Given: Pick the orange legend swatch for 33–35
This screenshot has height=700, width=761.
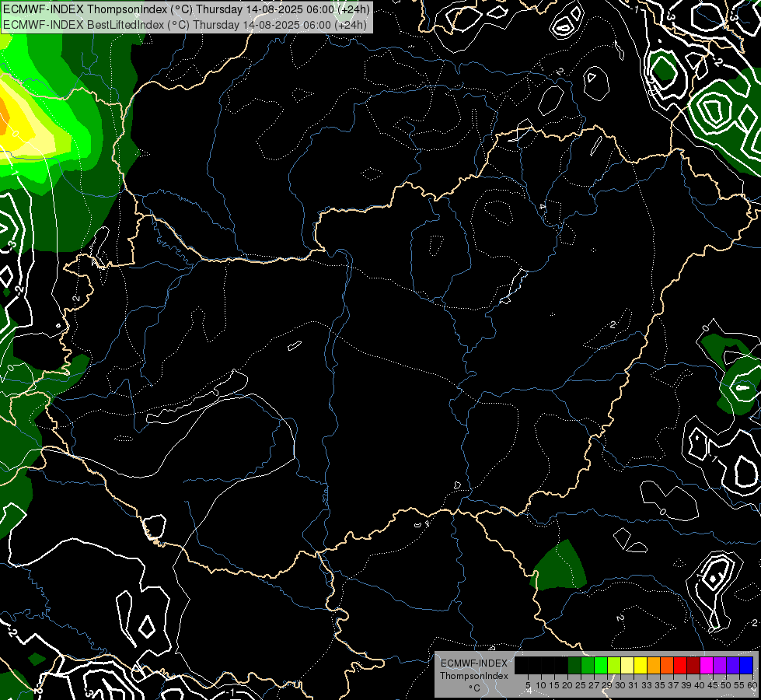Looking at the screenshot, I should (654, 665).
